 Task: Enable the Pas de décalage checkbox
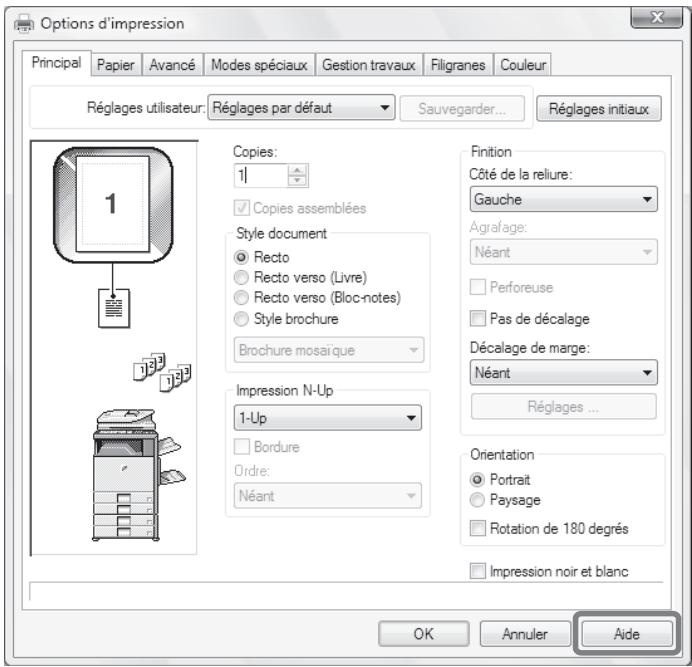click(478, 318)
